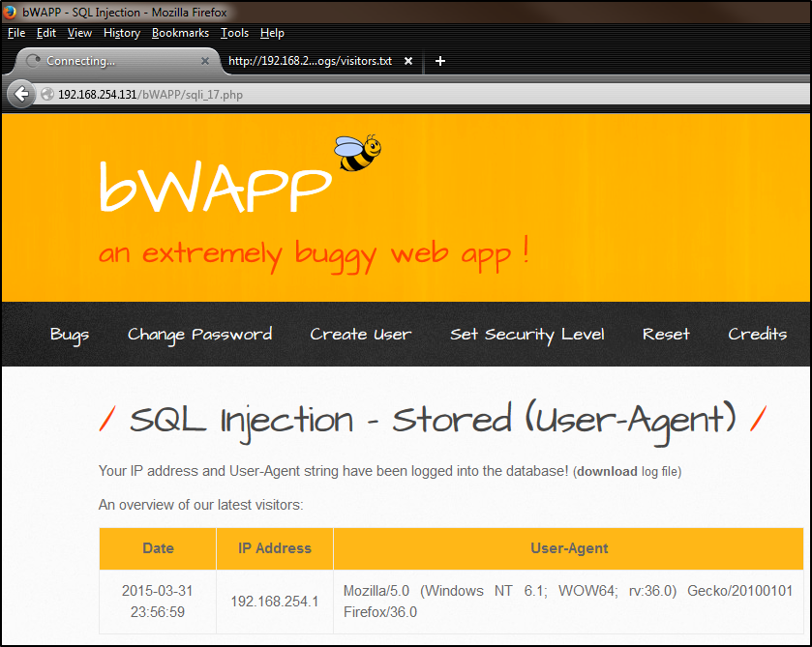The width and height of the screenshot is (812, 647).
Task: Click the URL address bar field
Action: coord(422,95)
